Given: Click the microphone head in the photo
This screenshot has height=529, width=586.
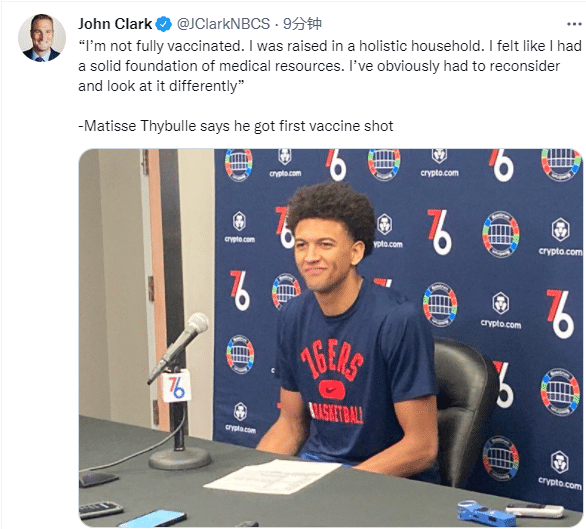Looking at the screenshot, I should [198, 325].
